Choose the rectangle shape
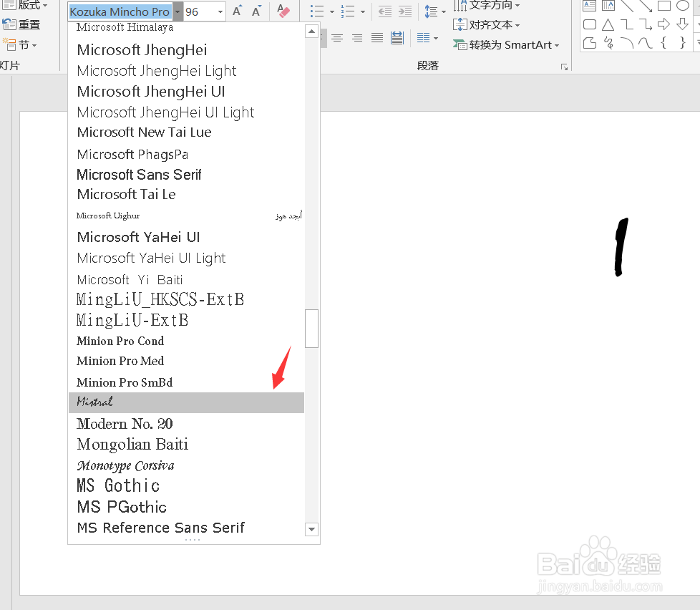700x610 pixels. click(664, 5)
